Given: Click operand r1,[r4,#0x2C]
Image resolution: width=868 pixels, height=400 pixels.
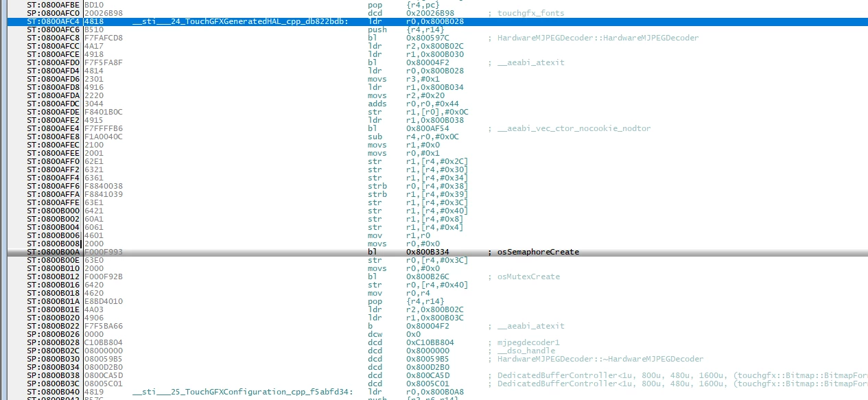Looking at the screenshot, I should point(437,161).
